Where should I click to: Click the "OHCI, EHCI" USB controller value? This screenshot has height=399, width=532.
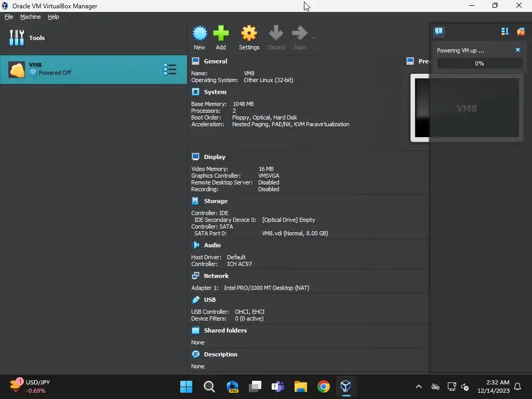250,312
